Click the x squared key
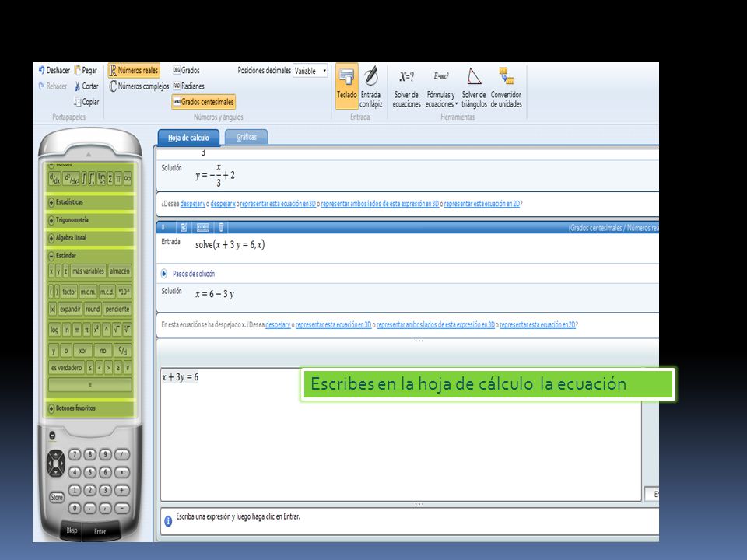 [96, 330]
